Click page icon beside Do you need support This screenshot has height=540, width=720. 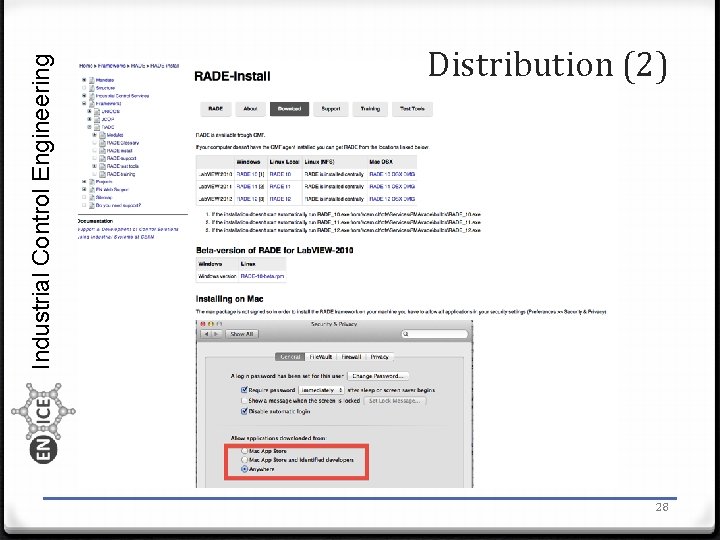coord(91,205)
